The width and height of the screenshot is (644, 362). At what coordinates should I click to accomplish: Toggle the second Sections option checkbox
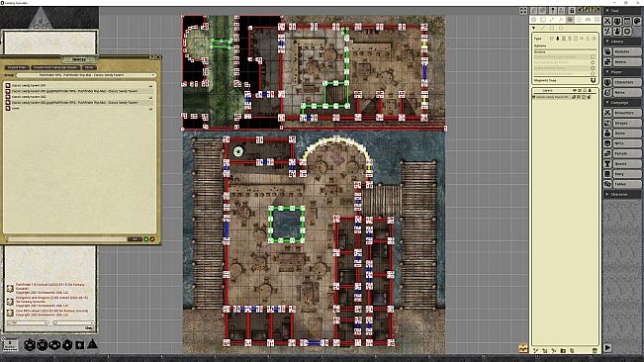[593, 62]
